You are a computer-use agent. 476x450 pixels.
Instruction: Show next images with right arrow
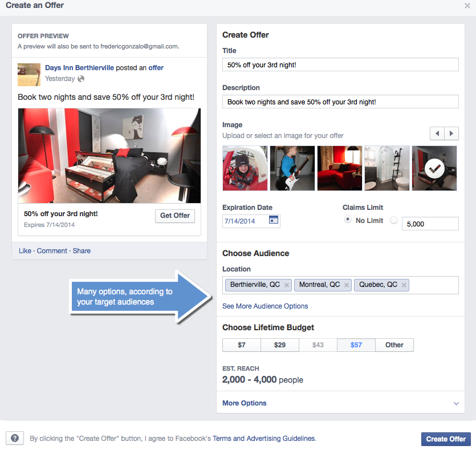[x=451, y=133]
